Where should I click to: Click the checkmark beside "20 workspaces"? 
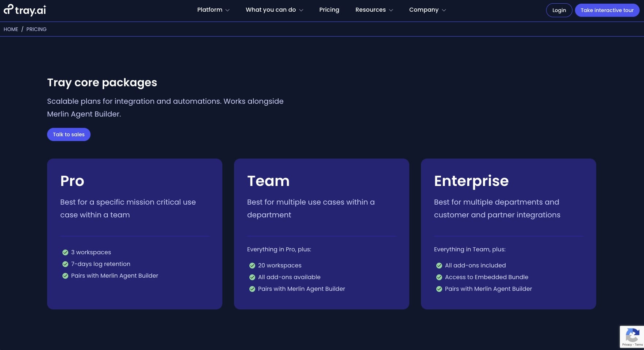[x=252, y=265]
